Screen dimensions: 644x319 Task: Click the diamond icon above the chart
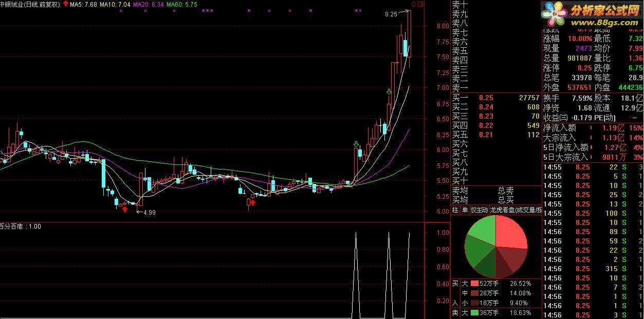pos(413,4)
